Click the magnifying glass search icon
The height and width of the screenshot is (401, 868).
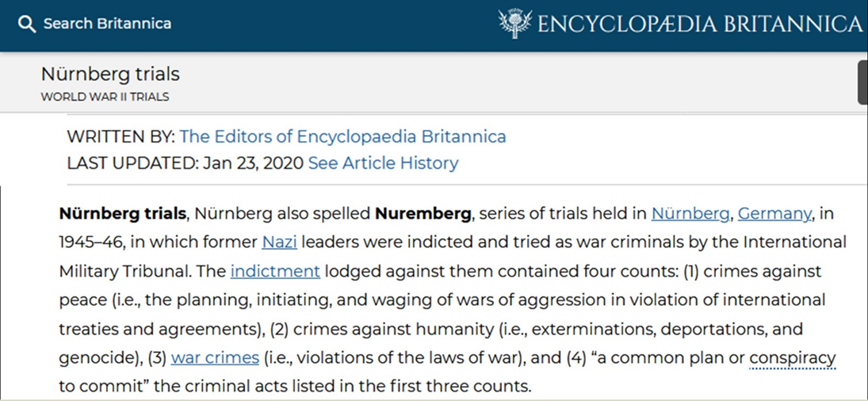tap(27, 25)
